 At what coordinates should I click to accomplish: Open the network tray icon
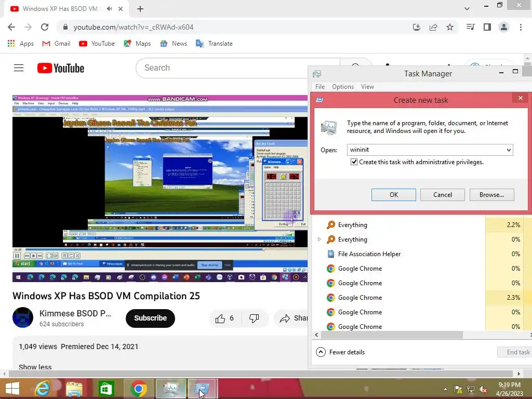471,389
